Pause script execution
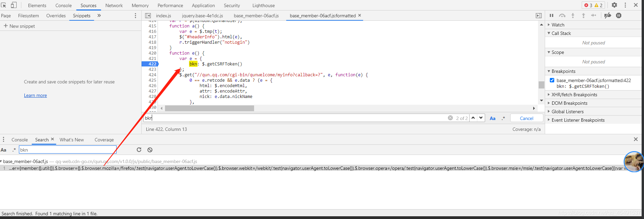The image size is (644, 219). tap(552, 16)
